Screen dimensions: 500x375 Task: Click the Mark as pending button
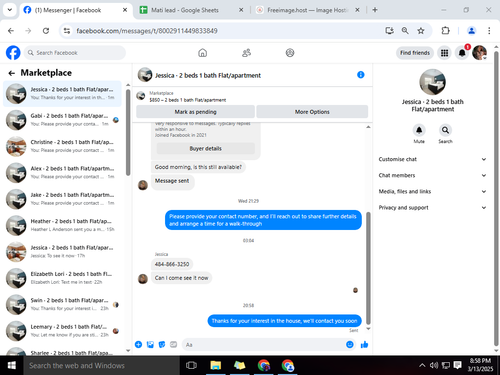[x=195, y=112]
